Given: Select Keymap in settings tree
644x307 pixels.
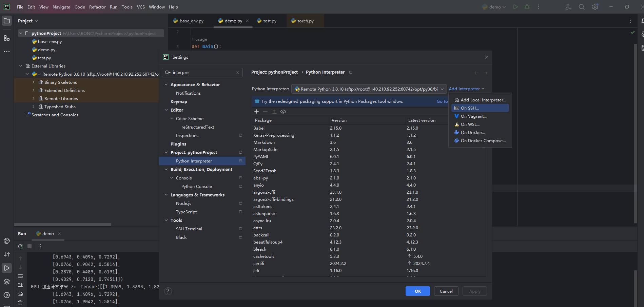Looking at the screenshot, I should point(179,101).
